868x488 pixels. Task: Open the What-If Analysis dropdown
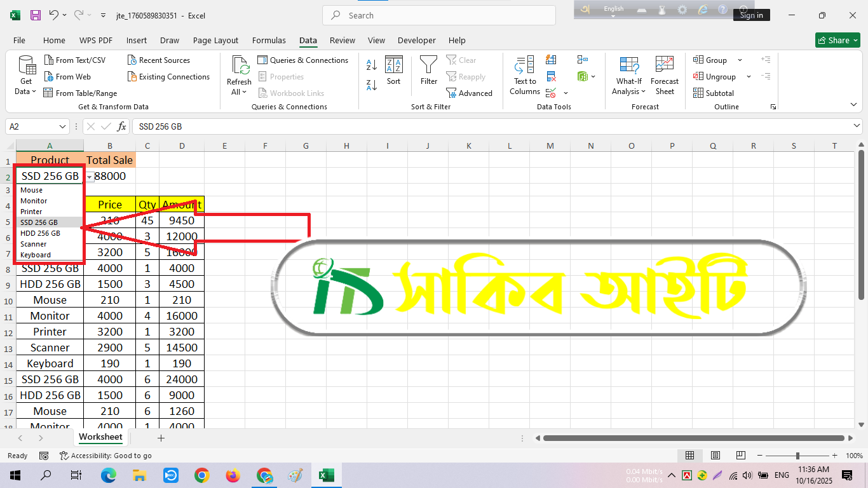pyautogui.click(x=628, y=91)
